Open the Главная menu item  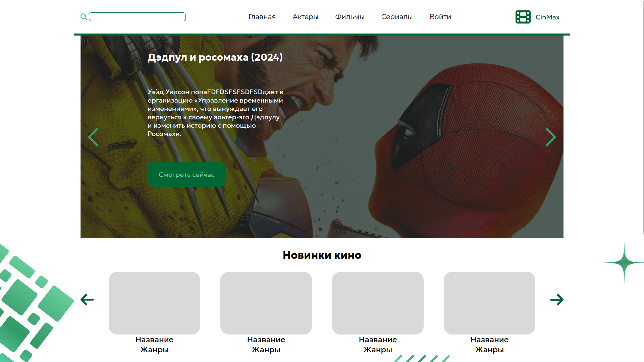point(262,17)
